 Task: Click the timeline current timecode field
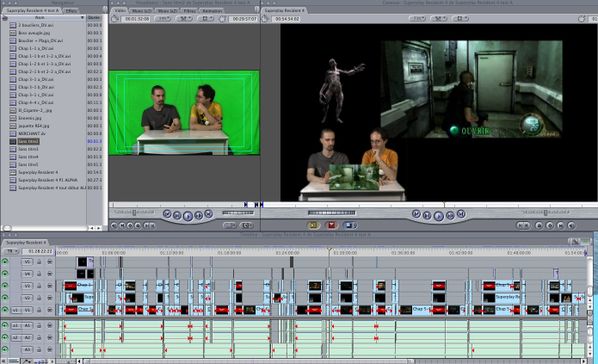click(x=38, y=251)
